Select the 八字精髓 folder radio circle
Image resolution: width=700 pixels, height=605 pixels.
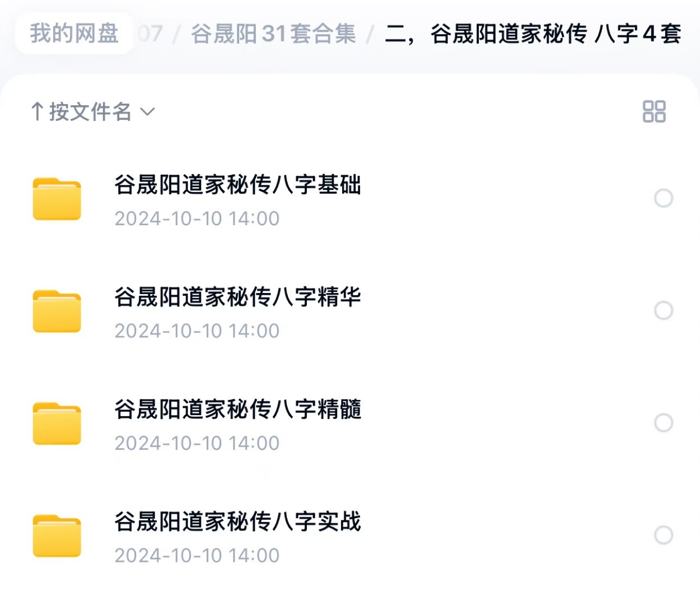pos(664,423)
